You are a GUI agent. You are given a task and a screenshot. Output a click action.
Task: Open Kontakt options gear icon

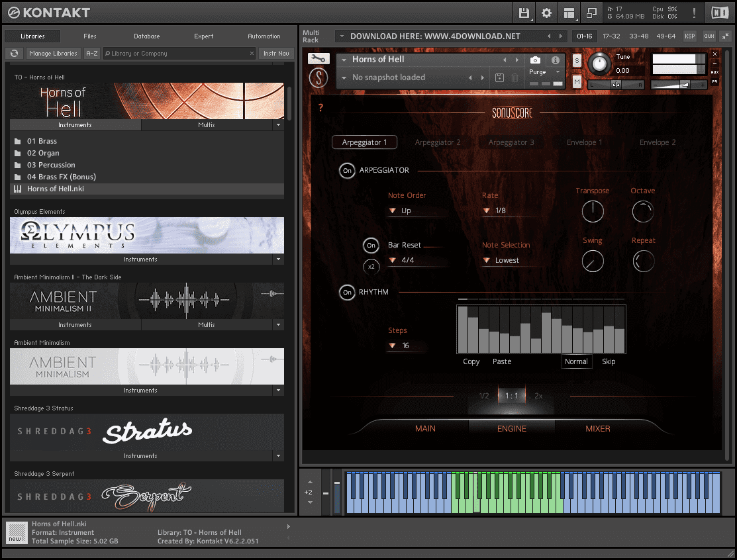546,13
